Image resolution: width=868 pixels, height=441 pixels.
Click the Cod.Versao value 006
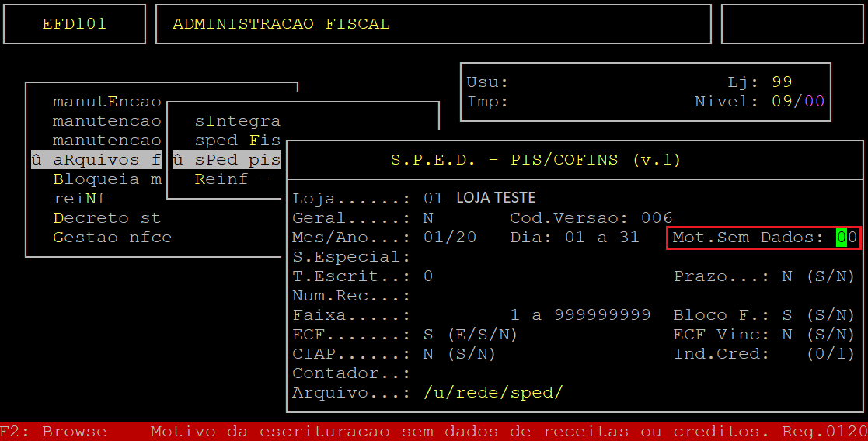point(657,218)
